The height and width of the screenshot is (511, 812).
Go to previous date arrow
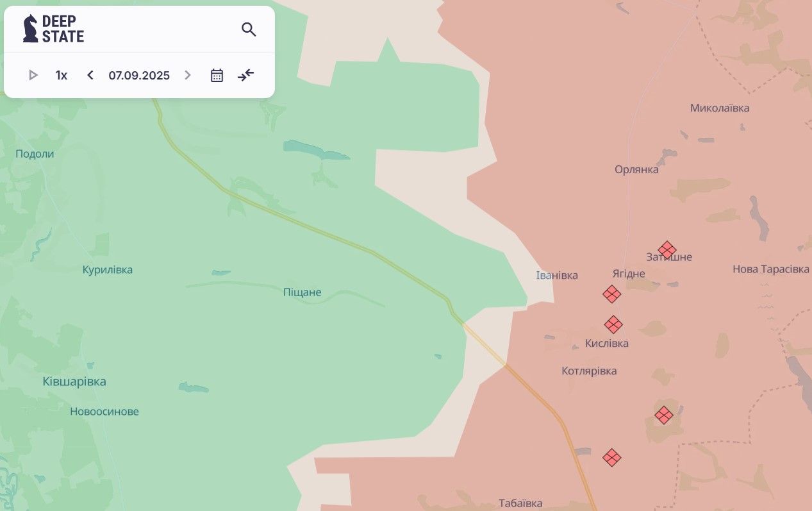[x=90, y=75]
